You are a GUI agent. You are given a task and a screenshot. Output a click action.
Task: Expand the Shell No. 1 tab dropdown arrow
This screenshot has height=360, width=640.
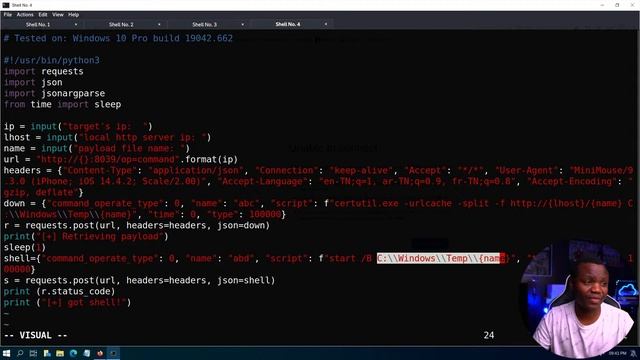pos(76,24)
